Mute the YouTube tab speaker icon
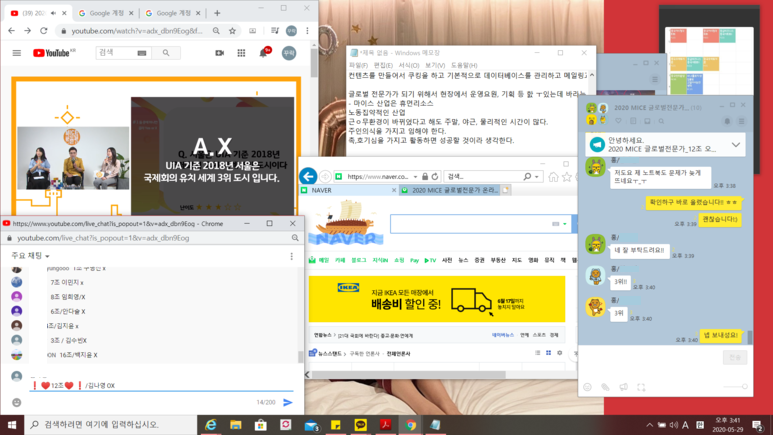Screen dimensions: 773x435 tap(53, 13)
